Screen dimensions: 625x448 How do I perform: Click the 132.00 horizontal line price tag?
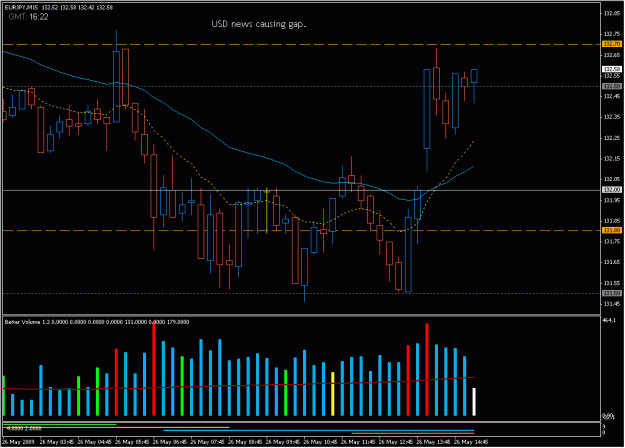coord(612,190)
